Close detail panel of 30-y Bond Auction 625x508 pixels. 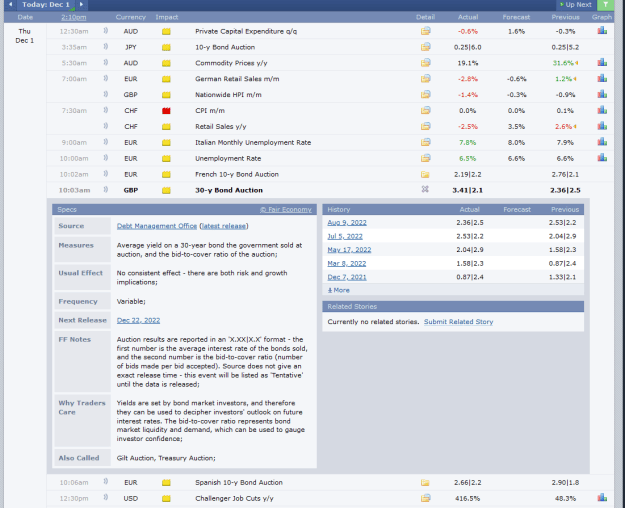(x=425, y=189)
